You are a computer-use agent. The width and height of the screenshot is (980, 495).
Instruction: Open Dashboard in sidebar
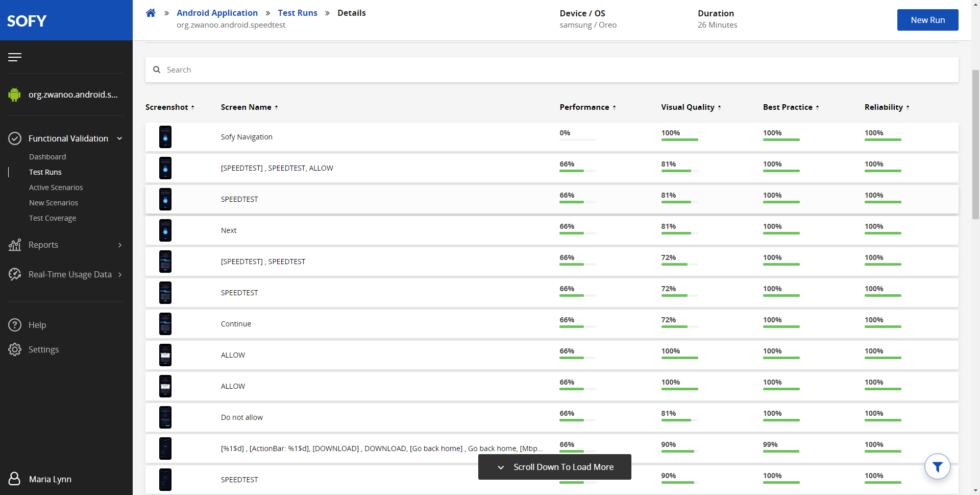coord(47,157)
